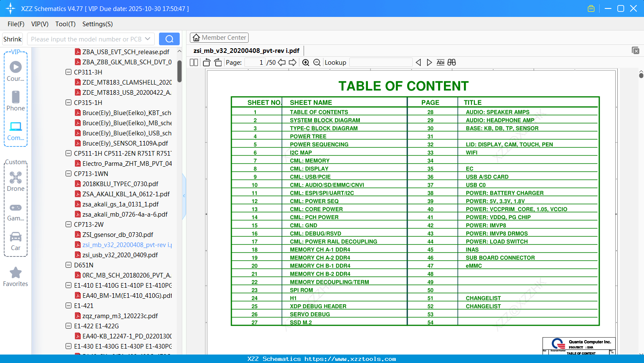Image resolution: width=644 pixels, height=363 pixels.
Task: Click the binoculars search icon
Action: tap(452, 63)
